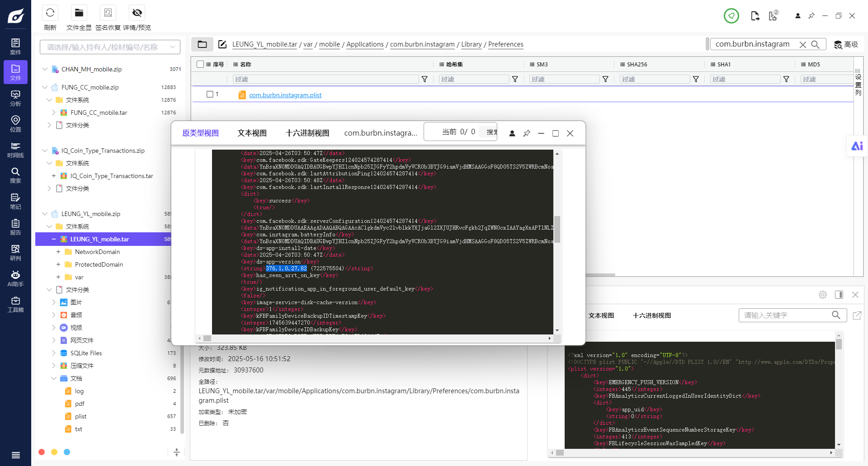Click the yellow color dot at bottom left
The image size is (868, 466).
click(54, 452)
